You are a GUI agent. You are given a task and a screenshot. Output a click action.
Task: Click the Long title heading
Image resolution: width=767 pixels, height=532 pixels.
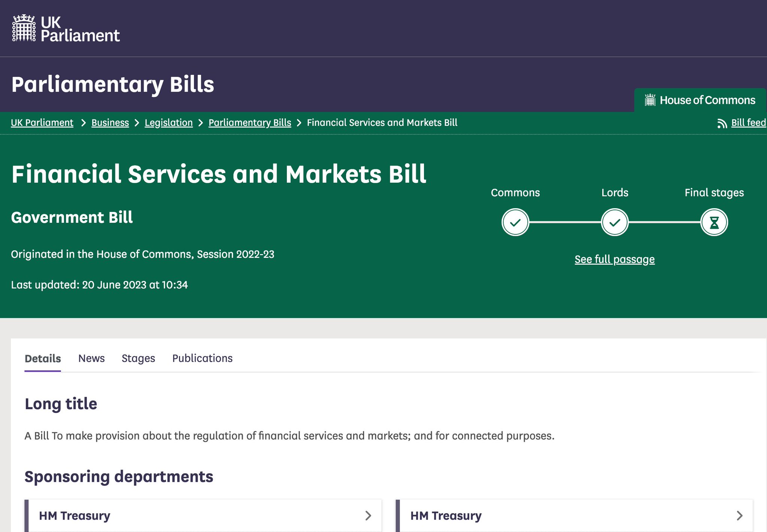(x=61, y=404)
